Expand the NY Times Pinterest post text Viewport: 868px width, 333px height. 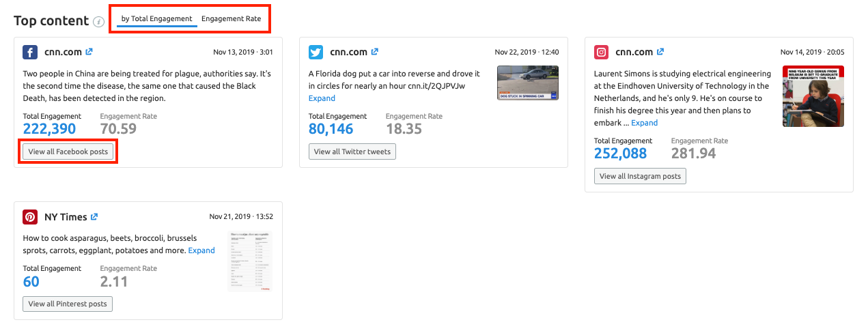(201, 250)
